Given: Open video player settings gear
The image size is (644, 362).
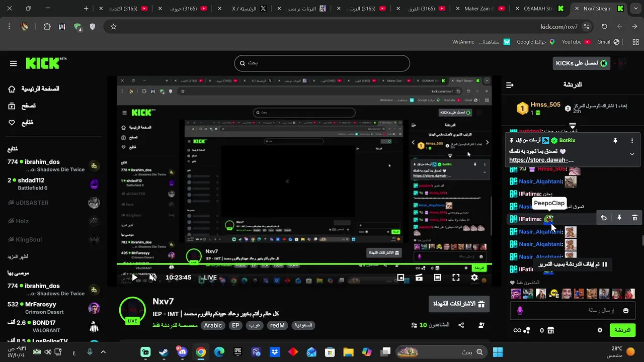Looking at the screenshot, I should click(474, 278).
